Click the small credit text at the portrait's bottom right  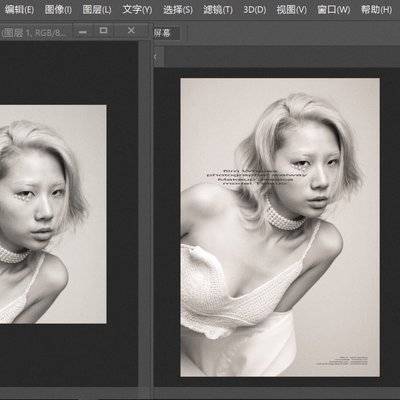342,361
